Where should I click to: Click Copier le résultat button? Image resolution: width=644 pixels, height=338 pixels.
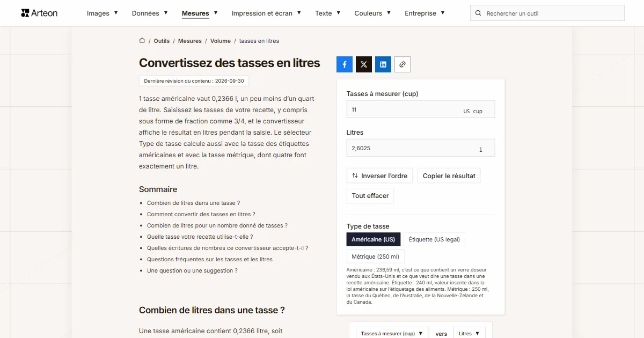pyautogui.click(x=449, y=175)
